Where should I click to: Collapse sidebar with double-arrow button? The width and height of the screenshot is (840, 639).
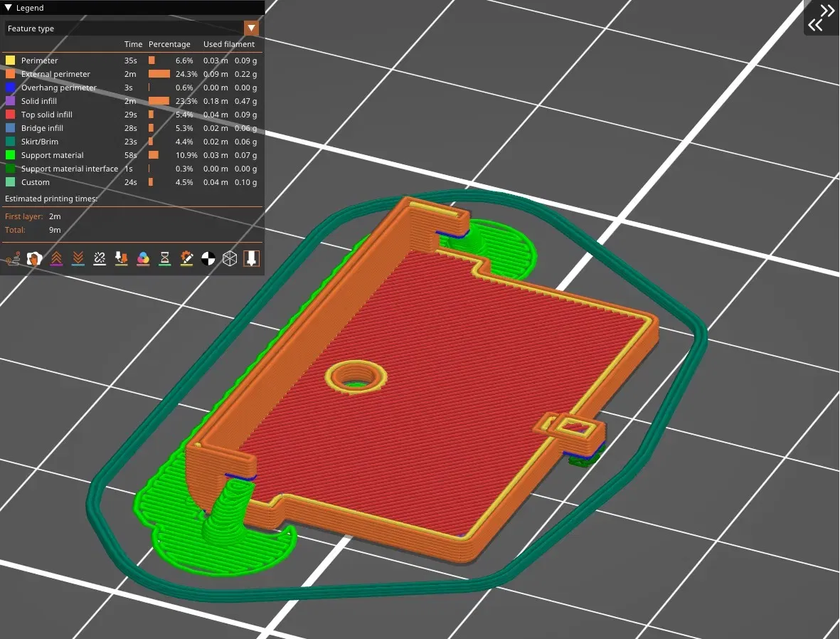pos(822,18)
